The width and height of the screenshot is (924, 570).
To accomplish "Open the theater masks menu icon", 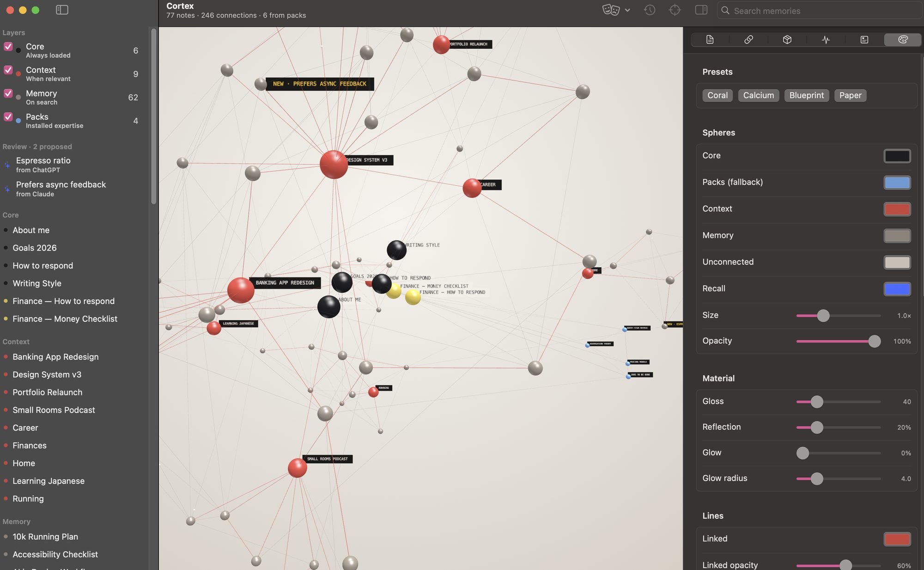I will [x=611, y=10].
